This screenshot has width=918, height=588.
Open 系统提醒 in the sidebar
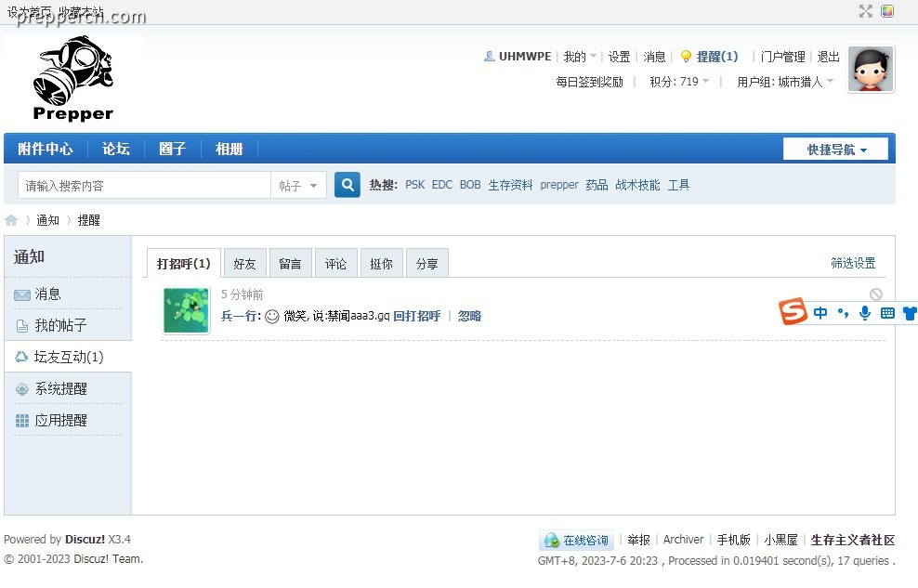61,388
